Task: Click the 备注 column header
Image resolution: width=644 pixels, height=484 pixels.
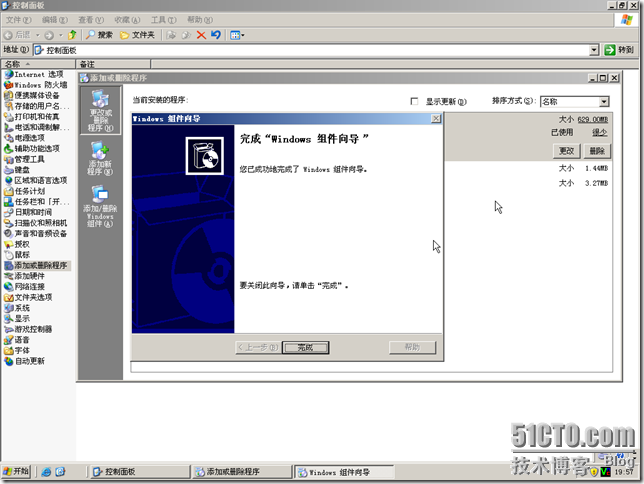Action: (113, 64)
